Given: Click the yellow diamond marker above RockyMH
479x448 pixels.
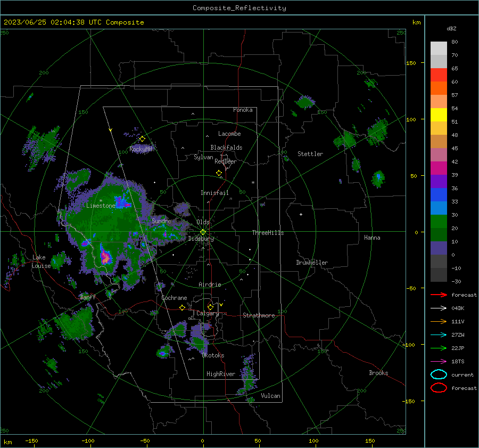Looking at the screenshot, I should coord(142,139).
